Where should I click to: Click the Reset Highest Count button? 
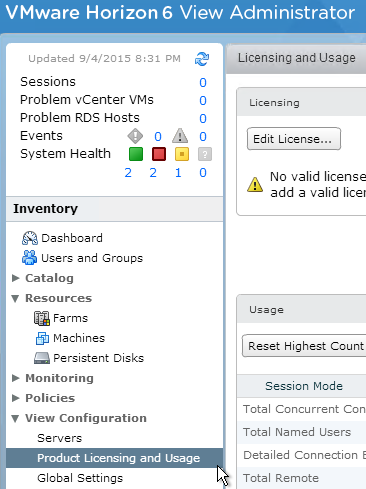pyautogui.click(x=304, y=346)
